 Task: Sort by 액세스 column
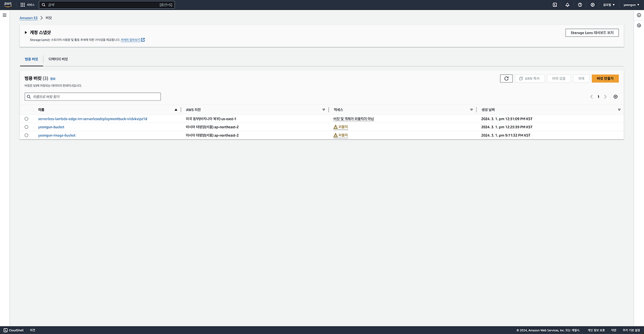[x=471, y=110]
